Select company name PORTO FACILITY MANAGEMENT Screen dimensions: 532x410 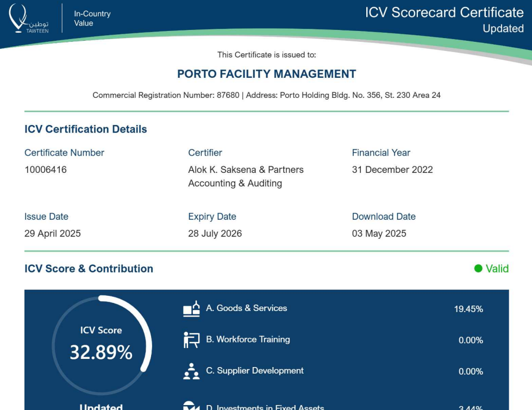coord(266,74)
